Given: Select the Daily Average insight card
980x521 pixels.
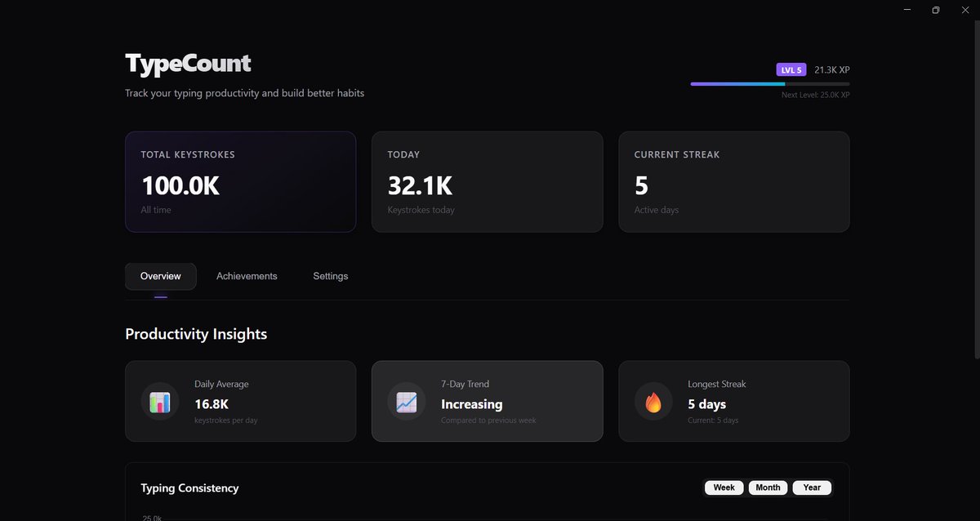Looking at the screenshot, I should [x=240, y=401].
